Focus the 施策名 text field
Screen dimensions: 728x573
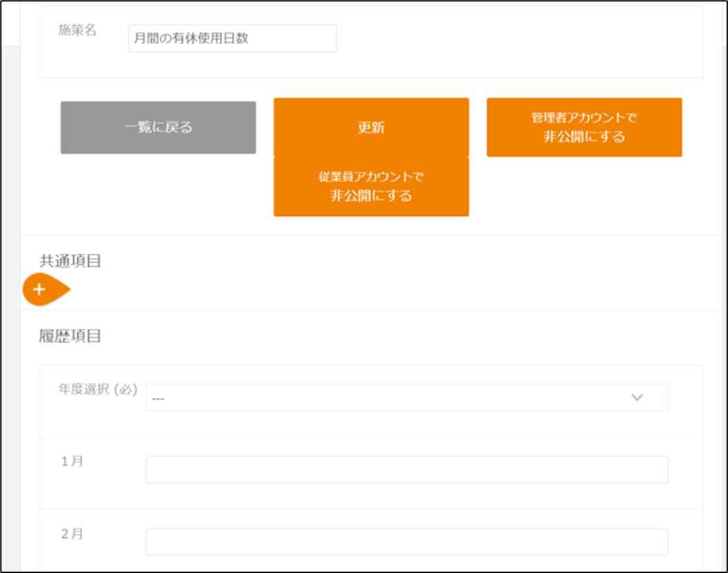tap(232, 39)
